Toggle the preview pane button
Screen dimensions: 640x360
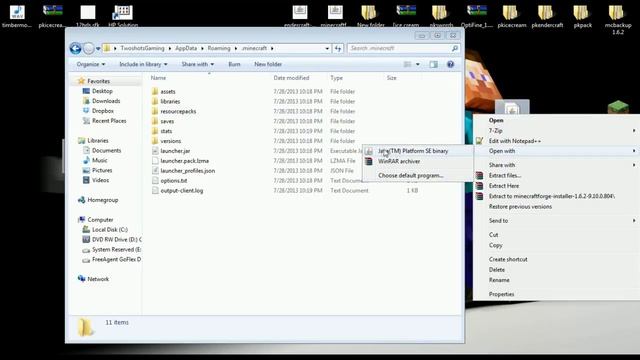[433, 64]
